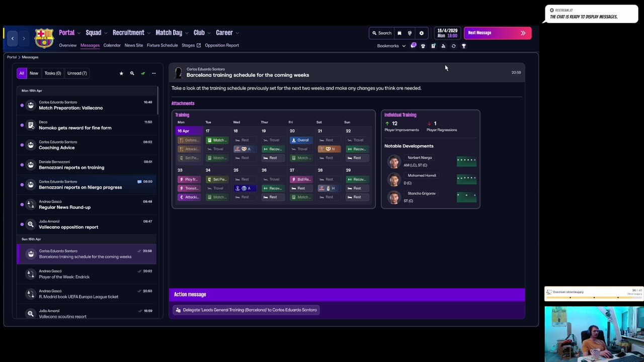Screen dimensions: 644x362
Task: Click the Next Message button
Action: 497,33
